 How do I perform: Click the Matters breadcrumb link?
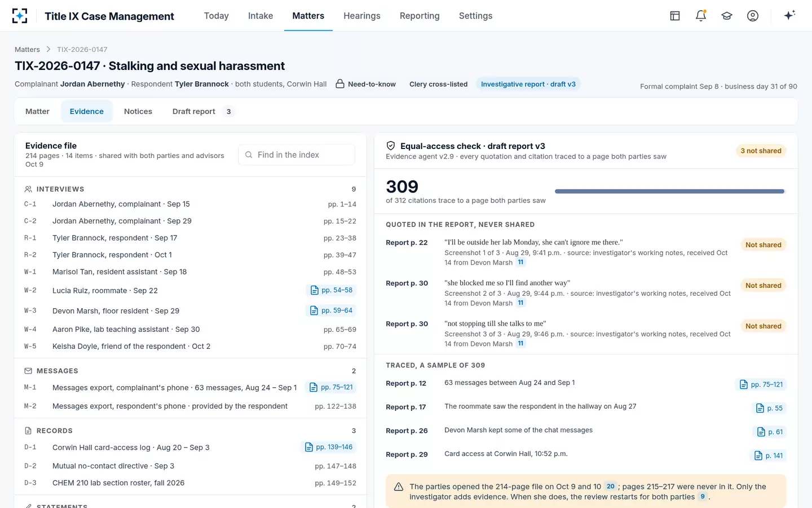[x=27, y=50]
